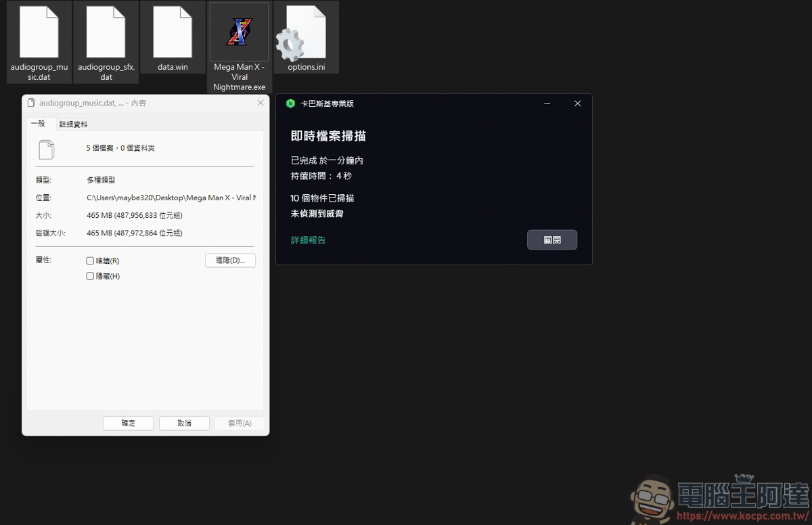The image size is (812, 525).
Task: Click the 取消 button
Action: [184, 423]
